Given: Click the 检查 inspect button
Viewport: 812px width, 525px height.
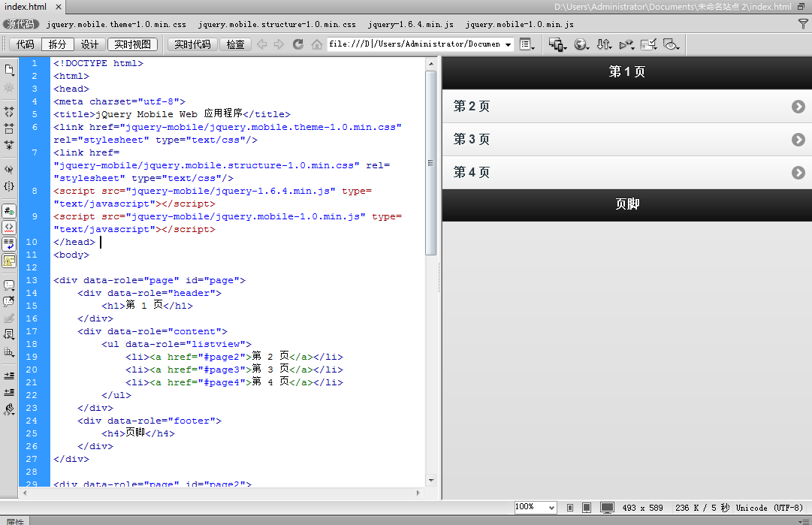Looking at the screenshot, I should [x=235, y=44].
